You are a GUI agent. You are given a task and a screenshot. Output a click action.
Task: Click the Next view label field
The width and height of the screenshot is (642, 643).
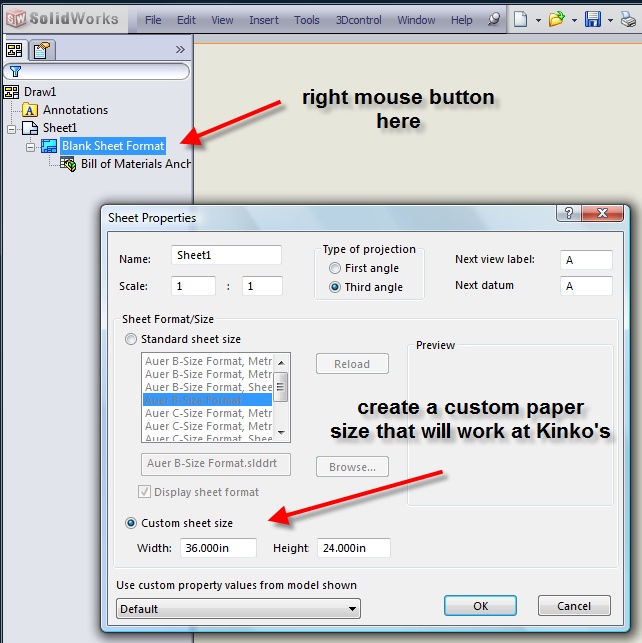pyautogui.click(x=586, y=260)
